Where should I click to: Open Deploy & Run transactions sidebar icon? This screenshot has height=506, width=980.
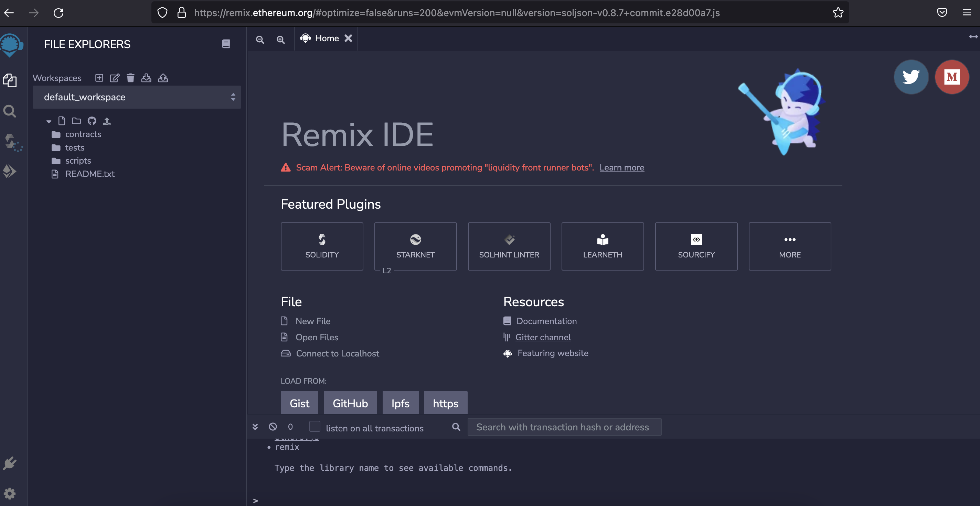[x=10, y=171]
